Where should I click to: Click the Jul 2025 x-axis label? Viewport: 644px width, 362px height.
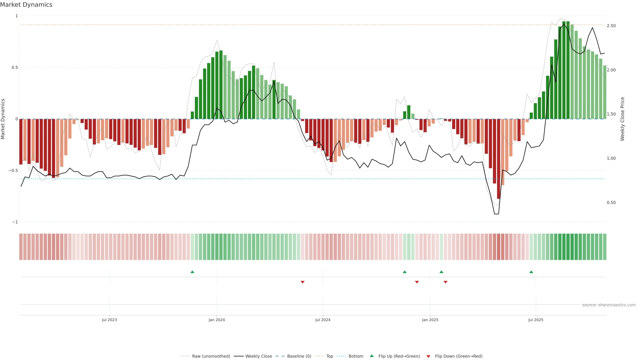[536, 320]
